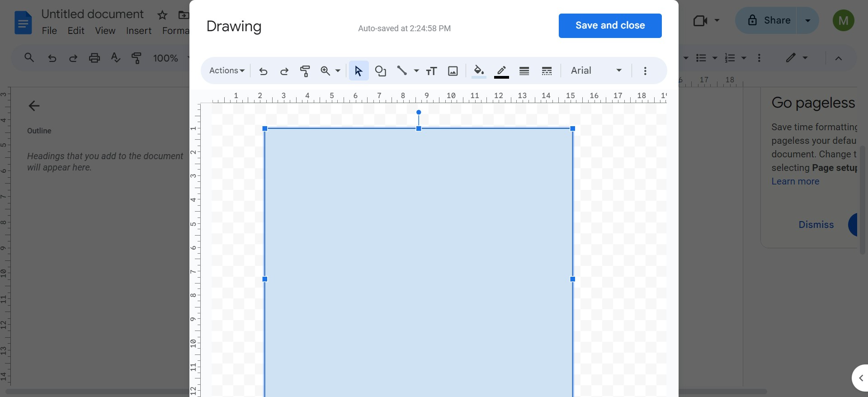
Task: Open the fill color picker
Action: point(479,71)
